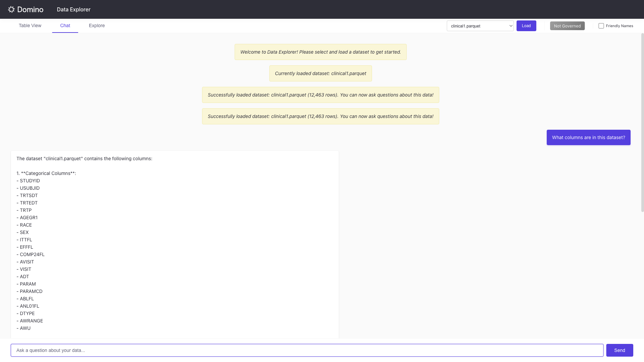
Task: Click the welcome message banner
Action: [320, 52]
